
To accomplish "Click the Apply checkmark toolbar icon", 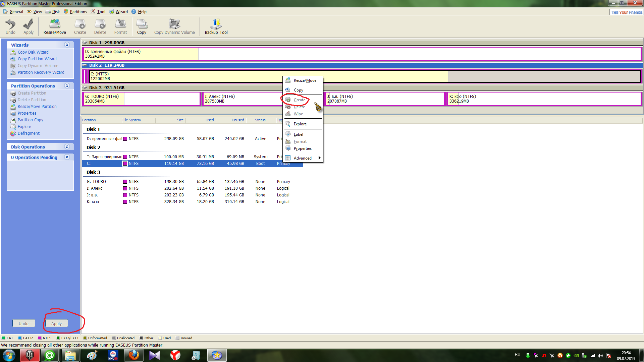I will [29, 26].
